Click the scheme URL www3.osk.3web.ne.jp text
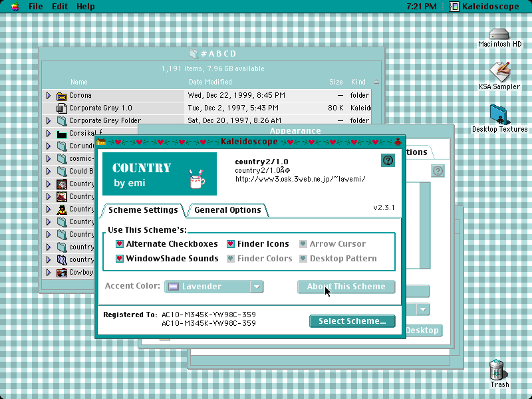This screenshot has width=532, height=399. pyautogui.click(x=301, y=179)
